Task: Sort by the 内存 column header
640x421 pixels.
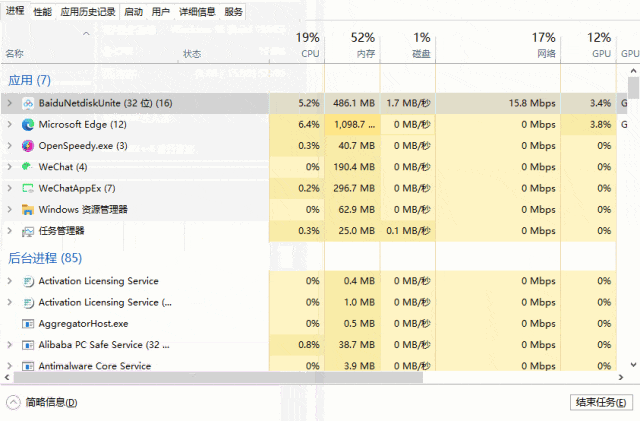Action: [352, 45]
